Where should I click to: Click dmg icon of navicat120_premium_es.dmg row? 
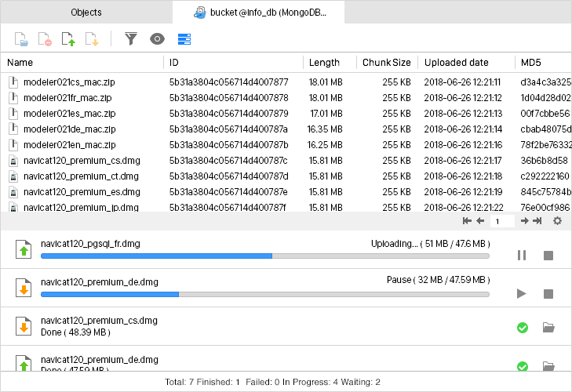[x=13, y=192]
